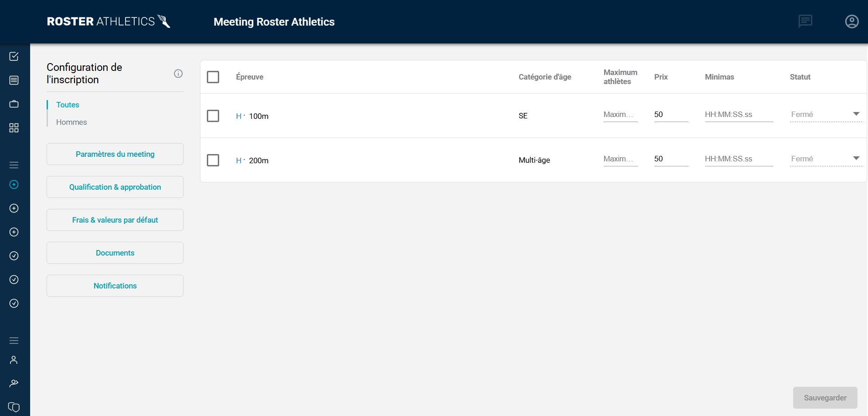Click the Prix column header

tap(661, 77)
